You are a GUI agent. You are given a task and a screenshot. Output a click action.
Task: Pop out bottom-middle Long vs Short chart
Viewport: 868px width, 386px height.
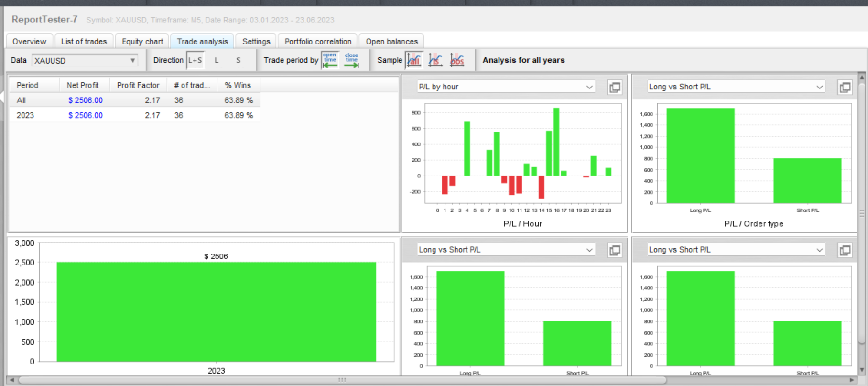click(x=615, y=250)
